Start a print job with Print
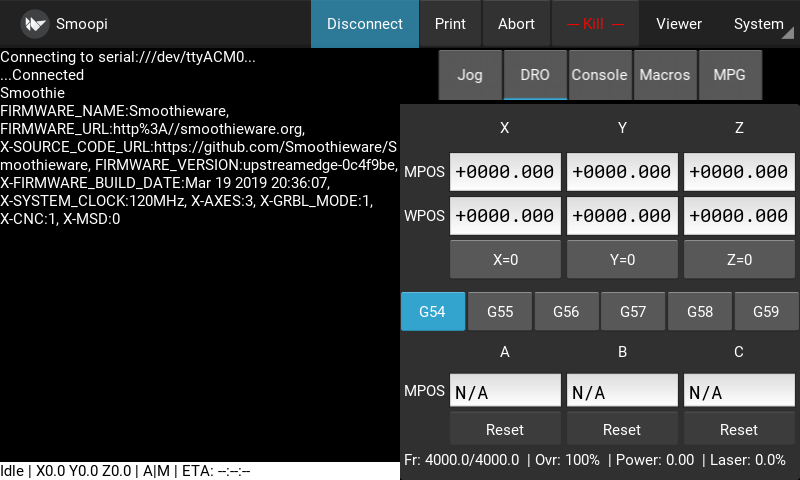The width and height of the screenshot is (800, 480). [x=450, y=24]
